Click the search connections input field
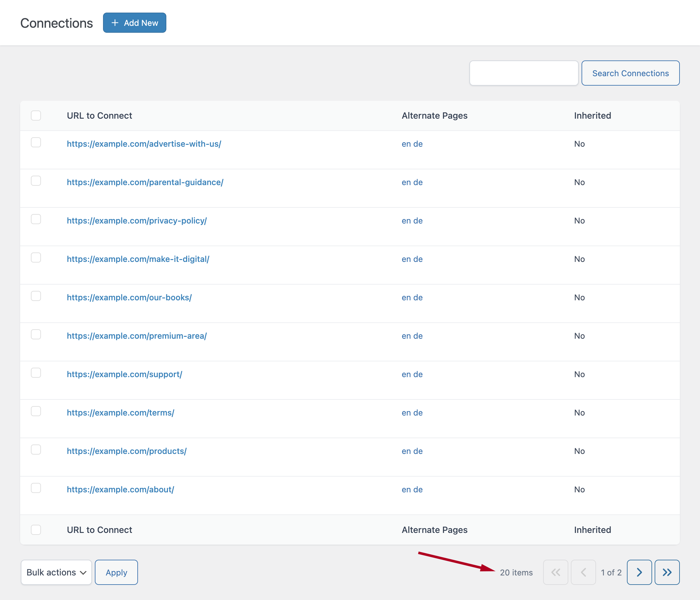 click(x=523, y=73)
